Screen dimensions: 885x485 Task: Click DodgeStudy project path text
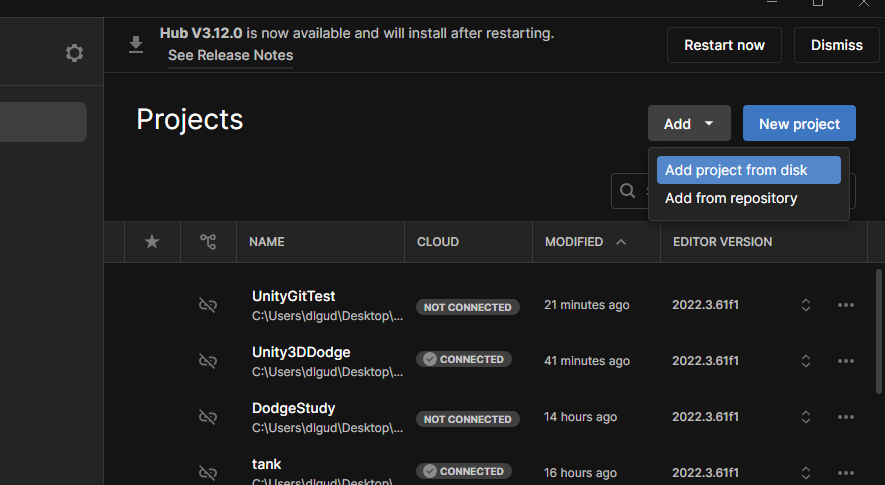tap(327, 428)
